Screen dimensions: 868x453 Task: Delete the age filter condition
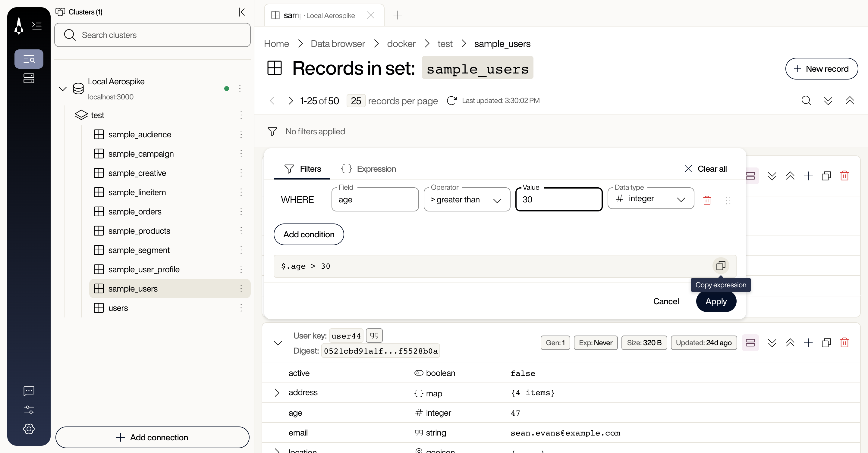pyautogui.click(x=707, y=200)
